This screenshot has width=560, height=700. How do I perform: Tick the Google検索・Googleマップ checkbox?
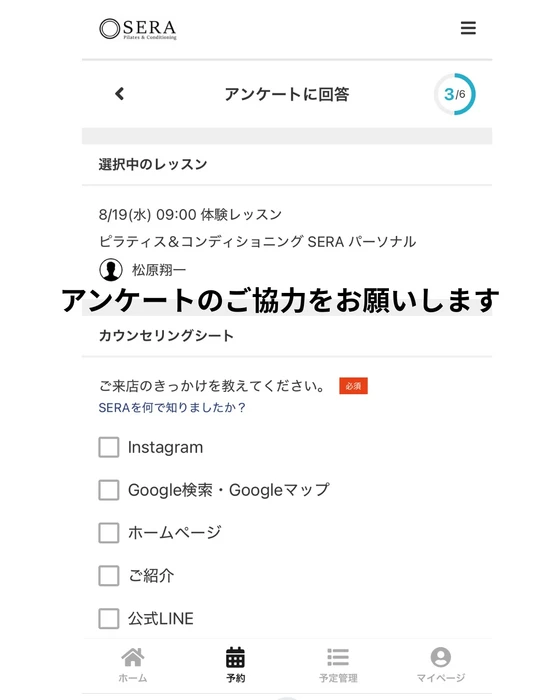pyautogui.click(x=109, y=490)
